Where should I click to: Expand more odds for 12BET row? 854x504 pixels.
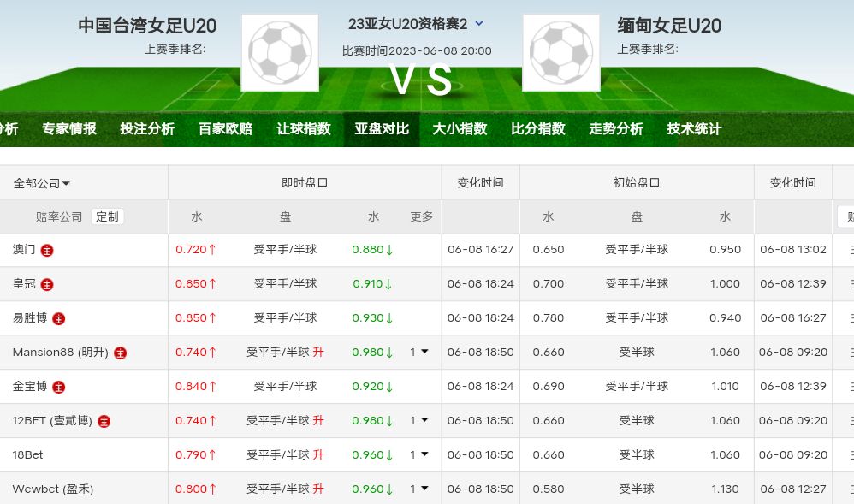[418, 420]
